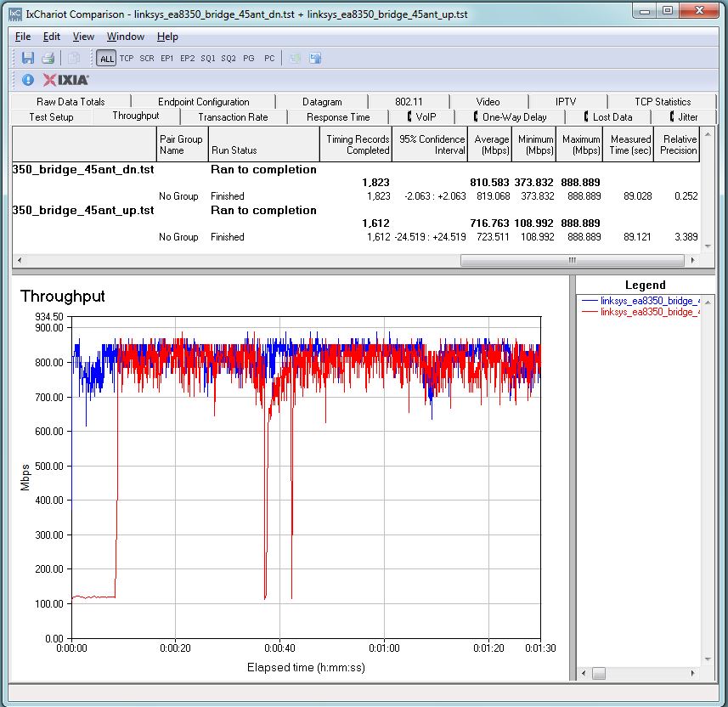Toggle the TCP filter button

[x=127, y=59]
